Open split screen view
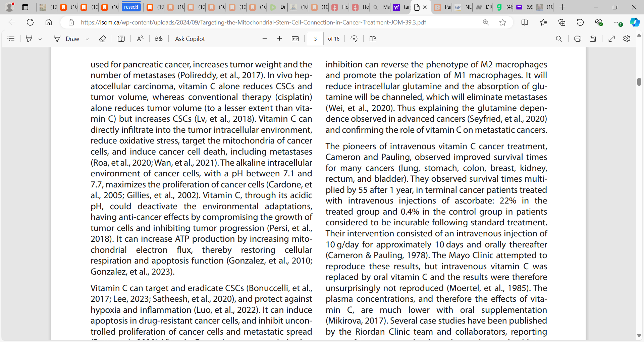The height and width of the screenshot is (342, 644). click(525, 22)
